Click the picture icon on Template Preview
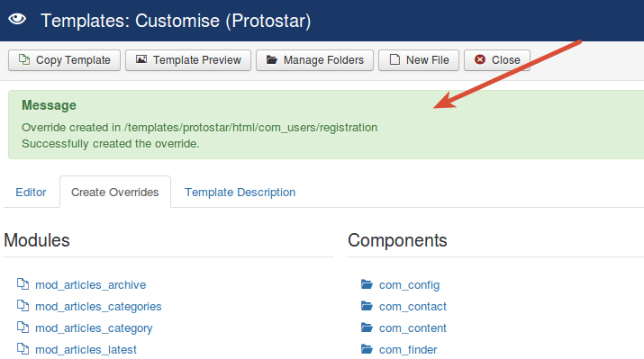The height and width of the screenshot is (359, 644). point(141,59)
